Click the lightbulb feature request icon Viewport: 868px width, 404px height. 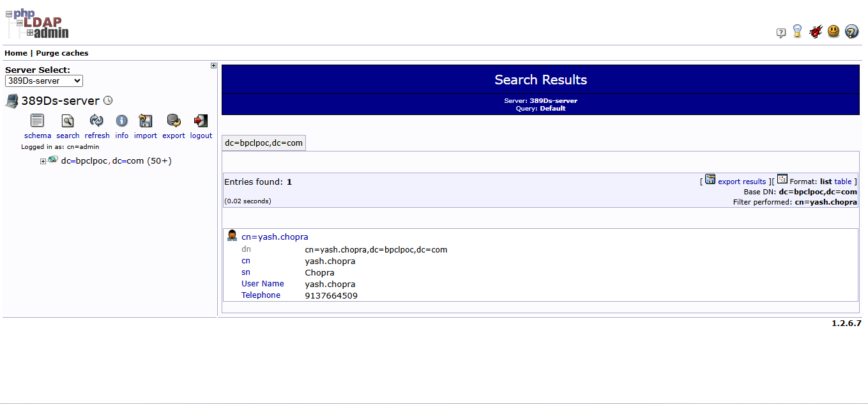point(797,31)
